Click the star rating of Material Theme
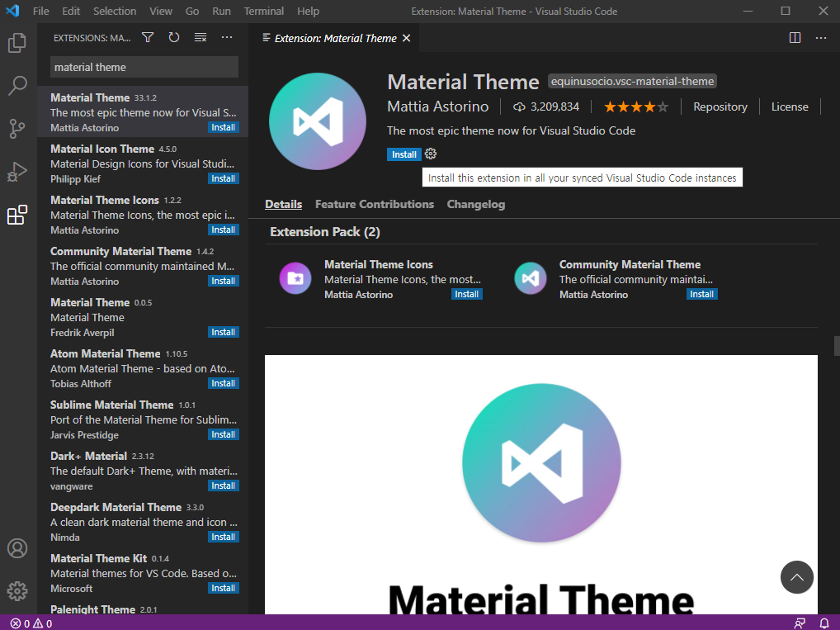 point(636,107)
